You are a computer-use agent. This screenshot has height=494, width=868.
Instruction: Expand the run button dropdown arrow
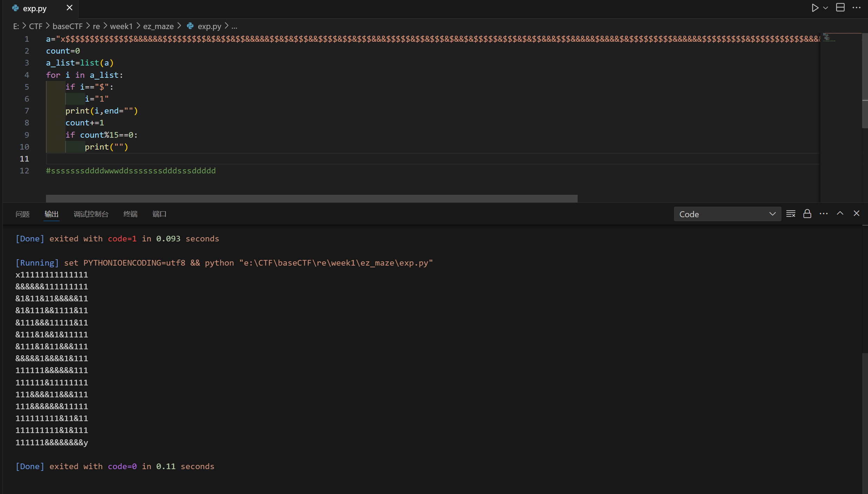pyautogui.click(x=825, y=7)
